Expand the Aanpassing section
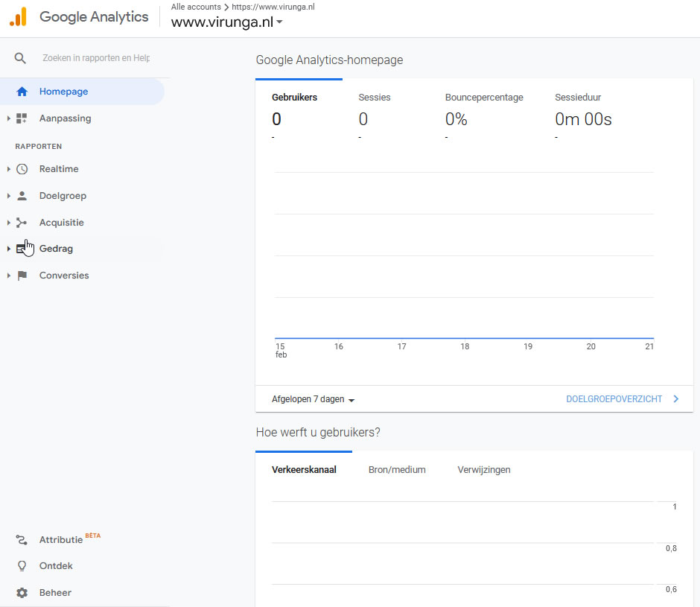 click(8, 118)
